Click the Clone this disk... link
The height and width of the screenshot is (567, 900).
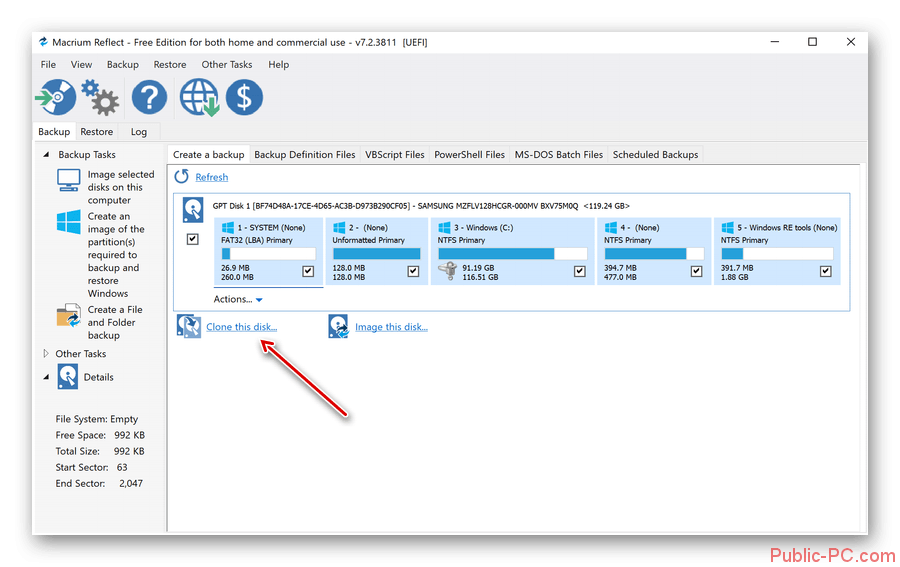[x=241, y=327]
